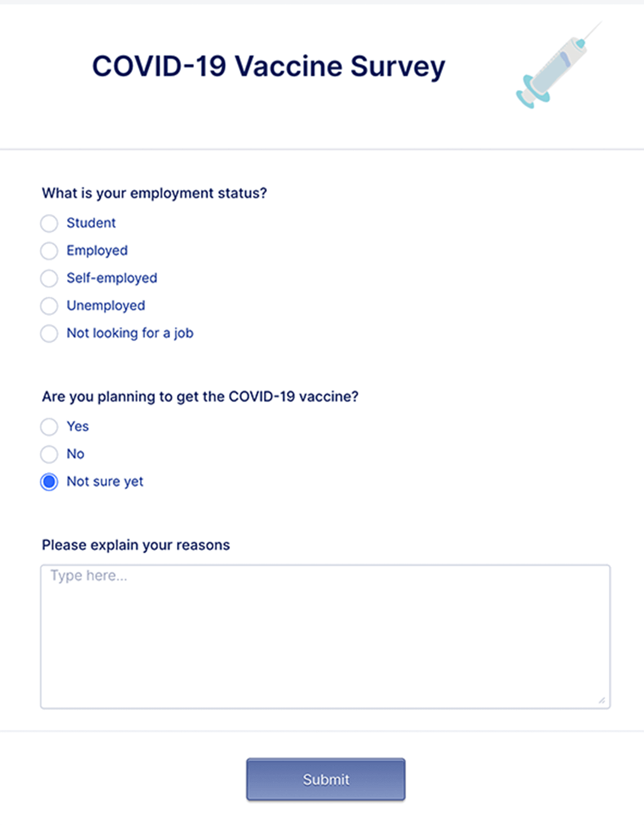Select the Student radio button
Viewport: 644px width, 825px height.
[x=49, y=223]
